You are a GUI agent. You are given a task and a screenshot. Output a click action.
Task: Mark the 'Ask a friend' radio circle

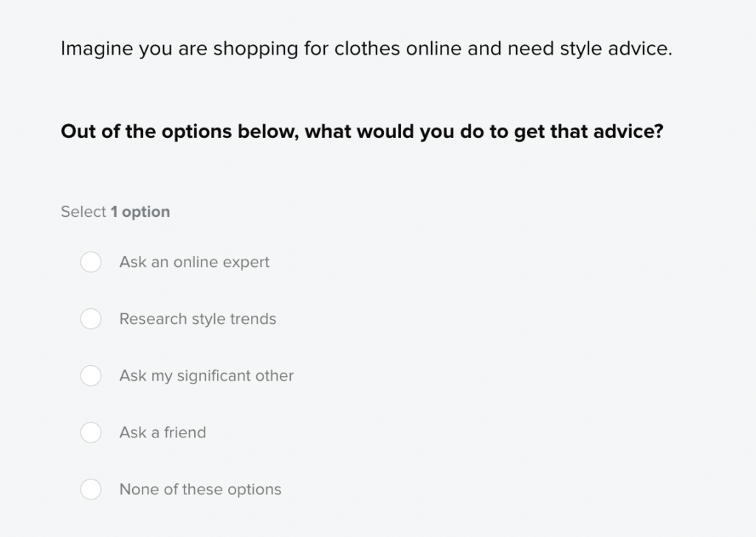pos(91,432)
